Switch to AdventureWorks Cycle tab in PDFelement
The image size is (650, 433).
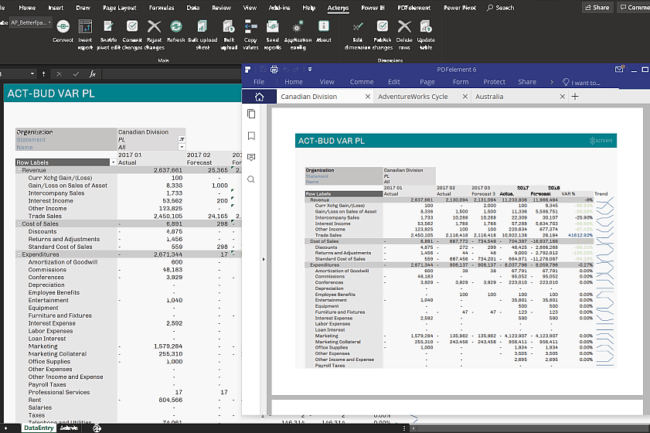[x=413, y=97]
